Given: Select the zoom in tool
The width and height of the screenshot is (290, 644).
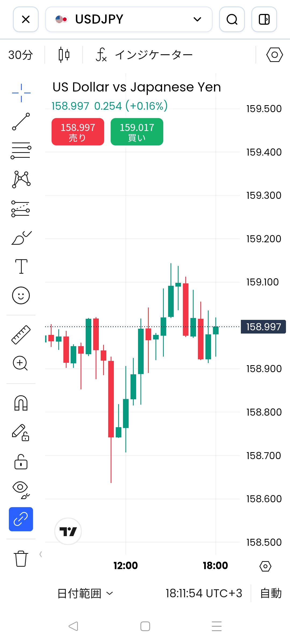Looking at the screenshot, I should 20,363.
